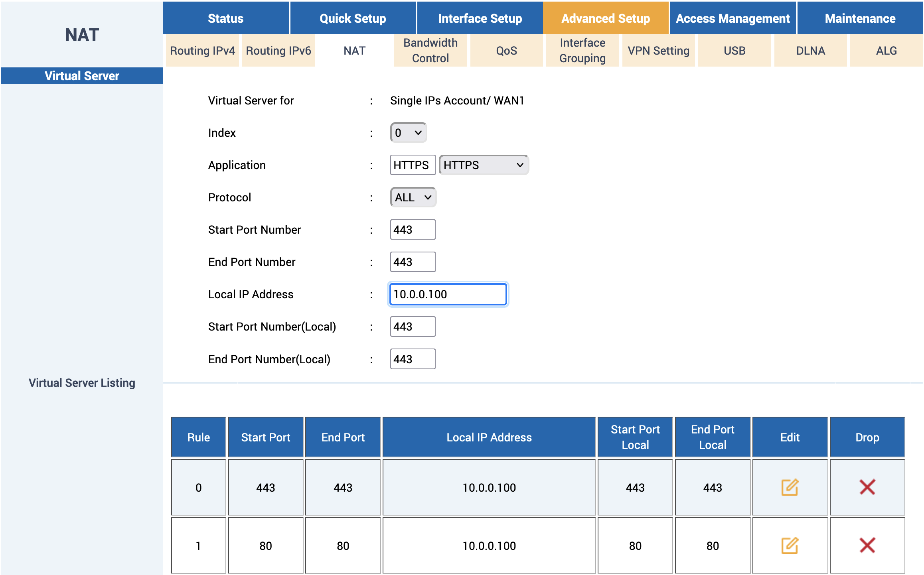Open the Quick Setup tab
The width and height of the screenshot is (924, 575).
(x=353, y=18)
